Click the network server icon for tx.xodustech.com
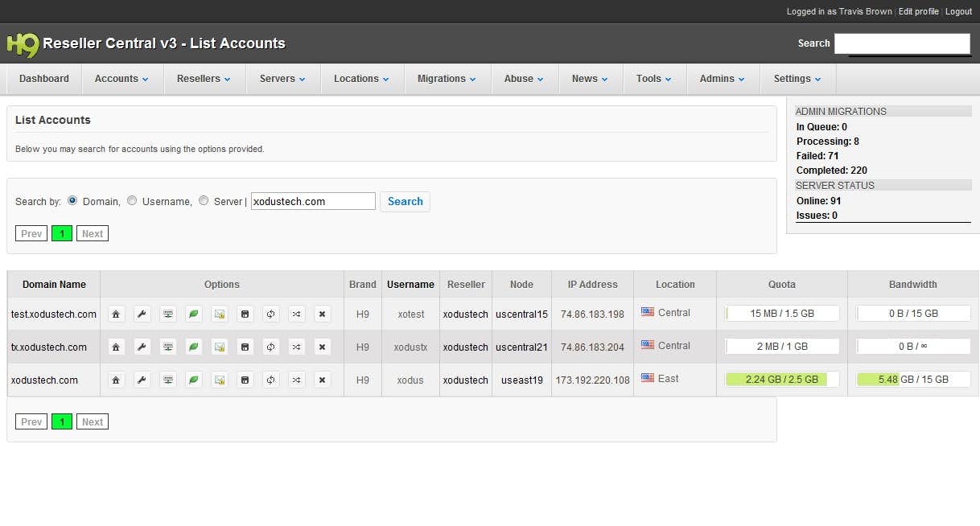 pos(167,347)
